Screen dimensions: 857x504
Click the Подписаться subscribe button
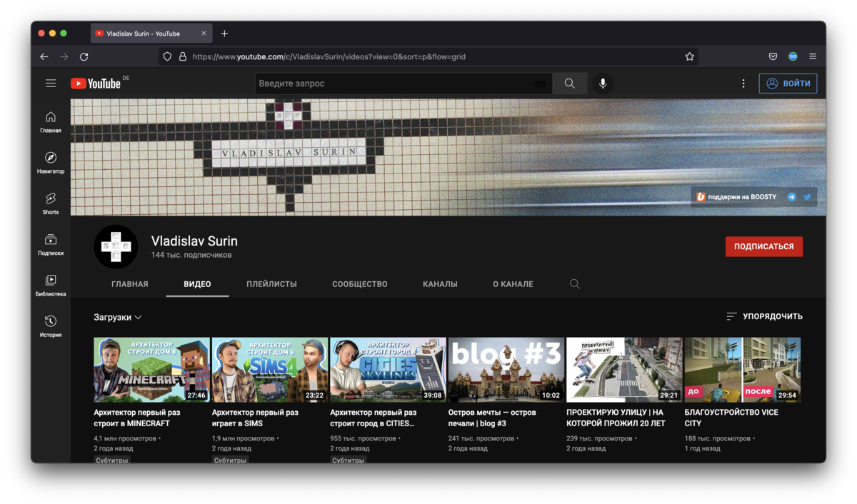(x=764, y=246)
